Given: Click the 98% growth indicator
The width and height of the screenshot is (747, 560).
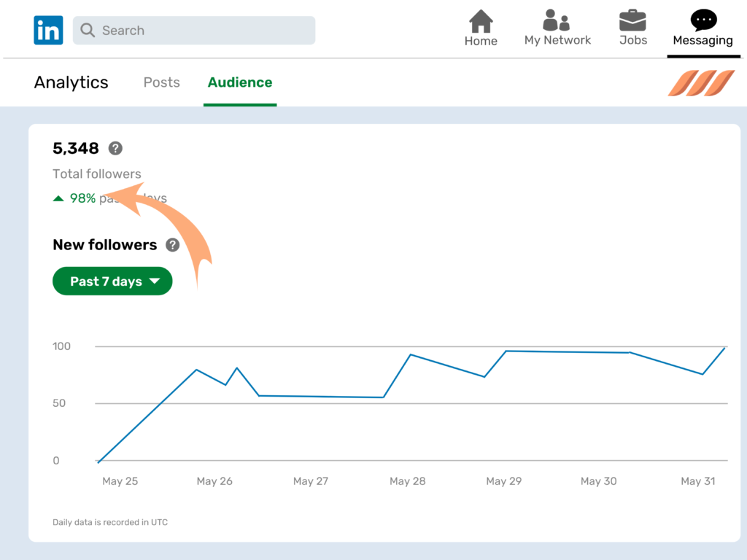Looking at the screenshot, I should (x=82, y=198).
